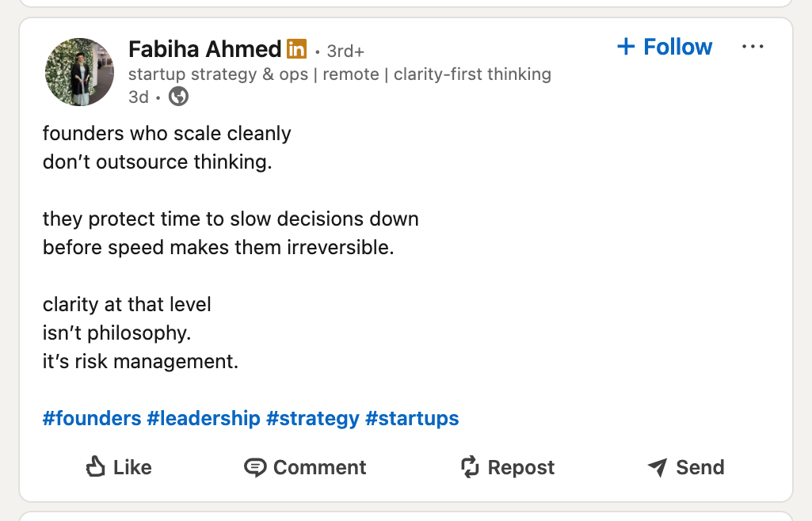Open the #startups hashtag link
Image resolution: width=812 pixels, height=521 pixels.
(413, 418)
